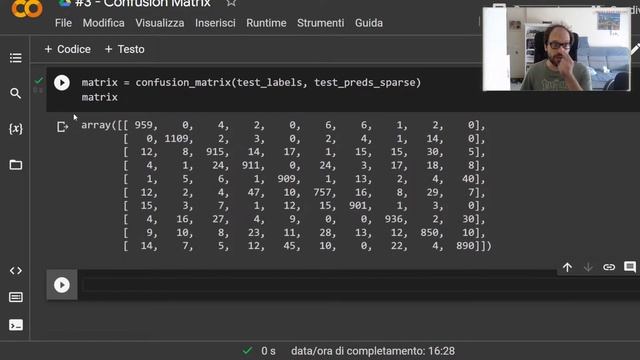
Task: Open the Guida menu
Action: pyautogui.click(x=369, y=23)
